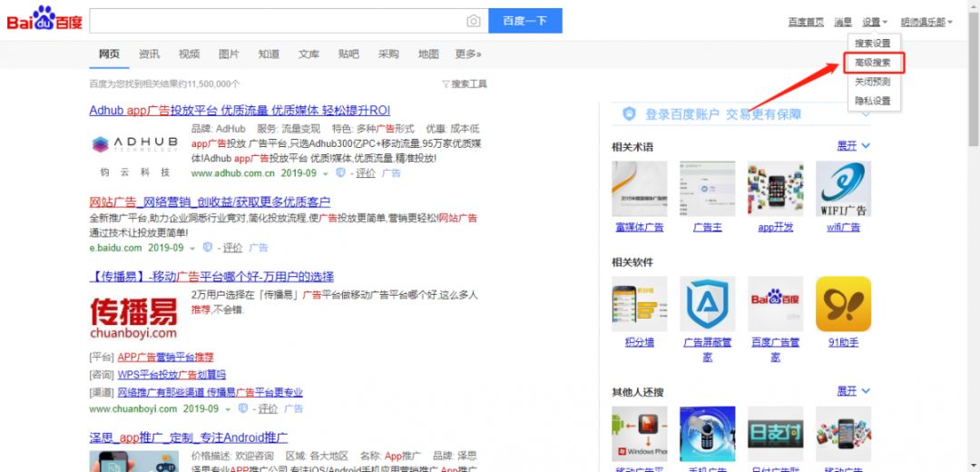Image resolution: width=980 pixels, height=472 pixels.
Task: Open dropdown arrow next to e.baidu.com date
Action: click(192, 248)
